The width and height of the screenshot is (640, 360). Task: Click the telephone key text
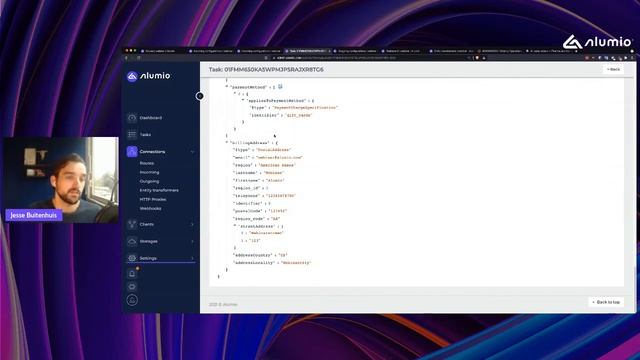tap(247, 196)
